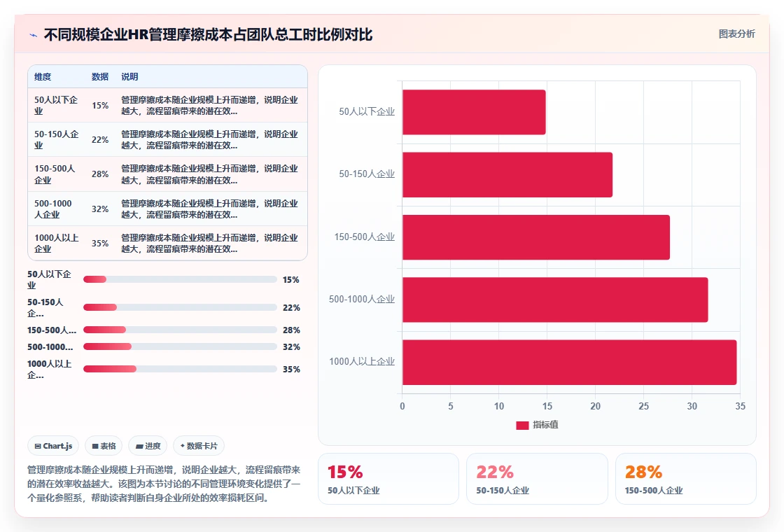Click x-axis tick label 35
The image size is (784, 532).
point(740,407)
